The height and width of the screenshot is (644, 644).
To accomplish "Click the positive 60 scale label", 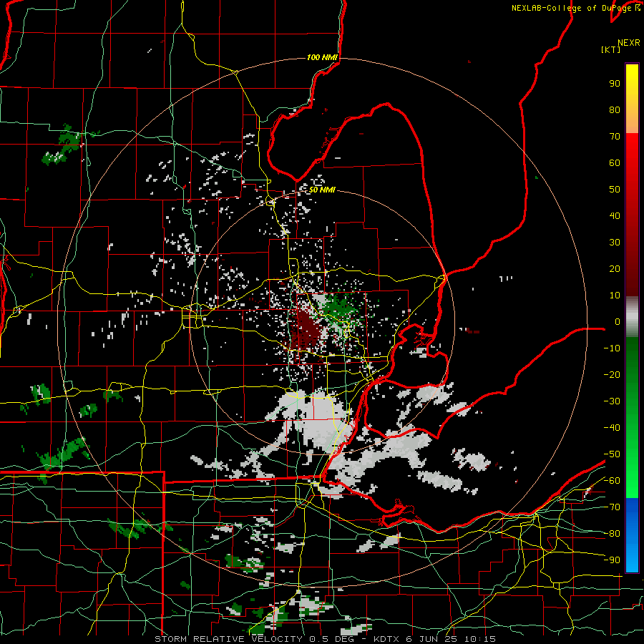I will [x=615, y=162].
